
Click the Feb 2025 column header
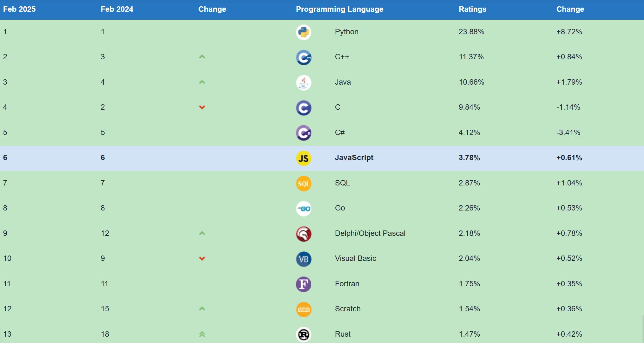click(x=19, y=9)
